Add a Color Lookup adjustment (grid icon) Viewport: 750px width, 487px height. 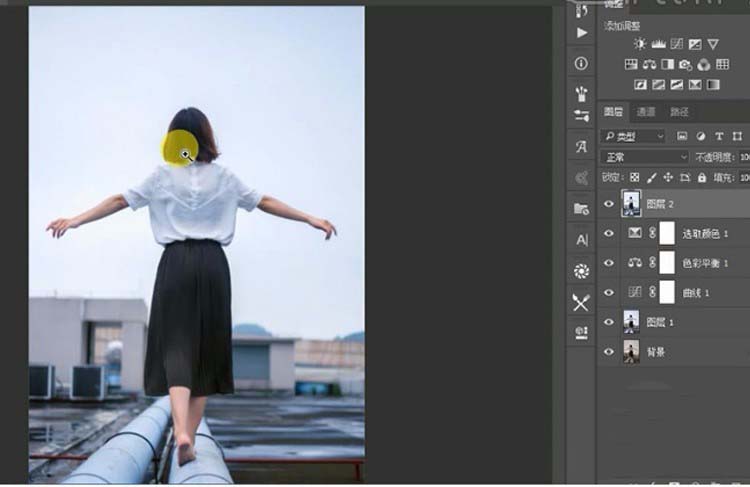point(722,64)
